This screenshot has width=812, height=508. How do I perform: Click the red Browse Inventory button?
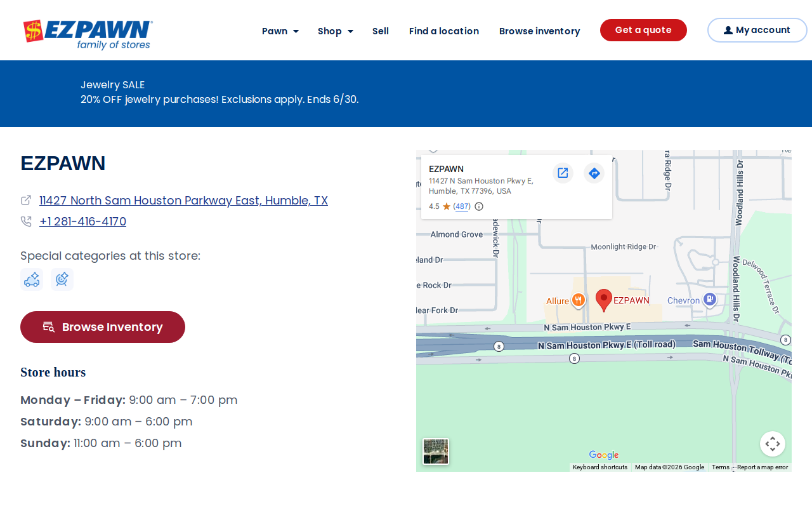pos(103,327)
